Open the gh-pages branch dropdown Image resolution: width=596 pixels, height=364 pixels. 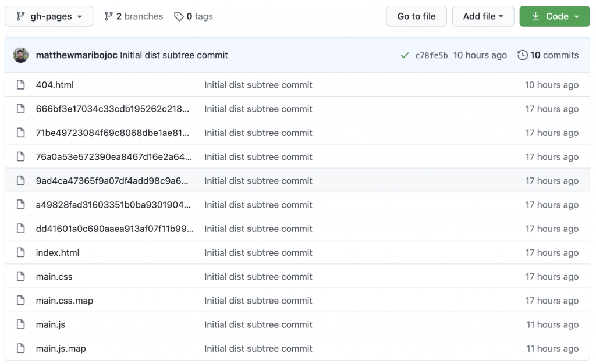coord(49,16)
